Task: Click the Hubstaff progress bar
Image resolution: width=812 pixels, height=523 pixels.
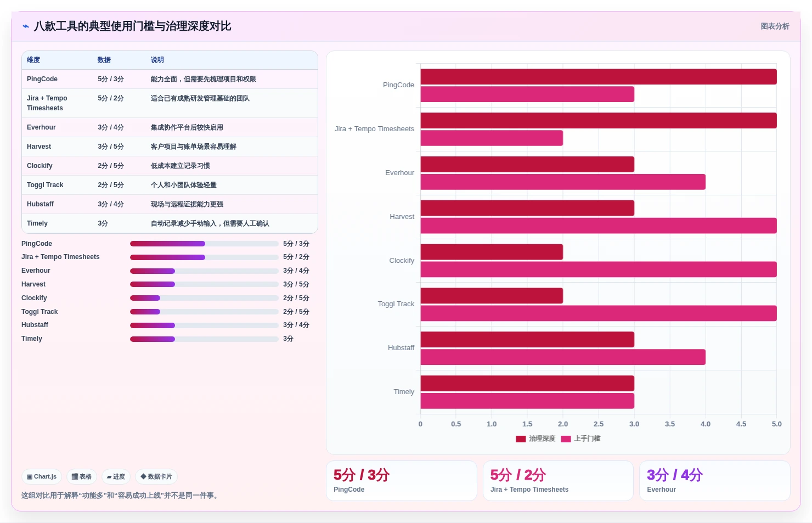Action: pos(204,325)
